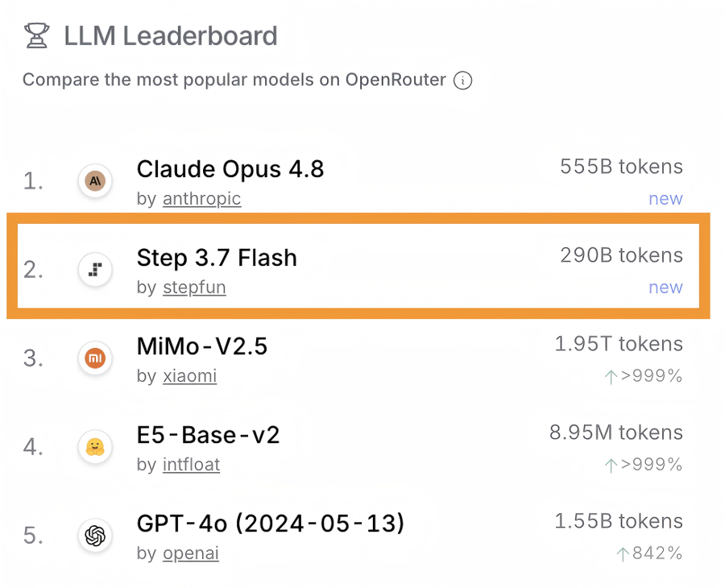Click the LLM Leaderboard heading
The image size is (725, 588).
tap(171, 36)
